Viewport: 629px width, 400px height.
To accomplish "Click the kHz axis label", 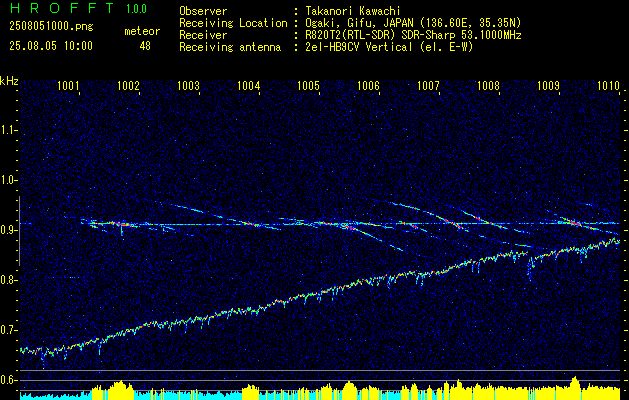I will [9, 81].
